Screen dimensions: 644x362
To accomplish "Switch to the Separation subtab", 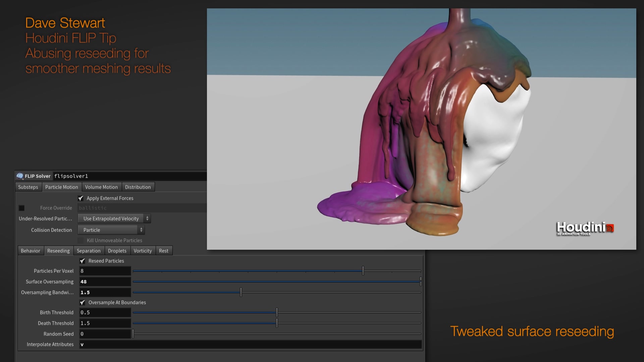I will pos(89,251).
